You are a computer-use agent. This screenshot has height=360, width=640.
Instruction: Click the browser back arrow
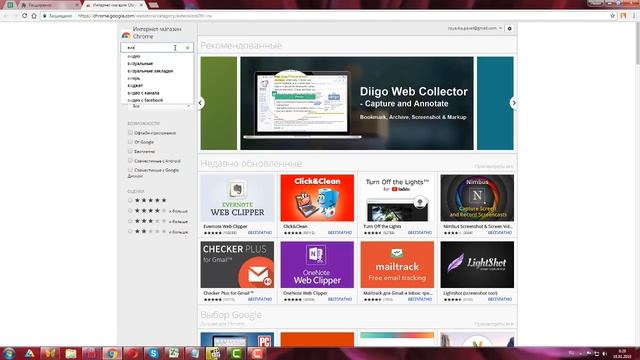(x=6, y=16)
